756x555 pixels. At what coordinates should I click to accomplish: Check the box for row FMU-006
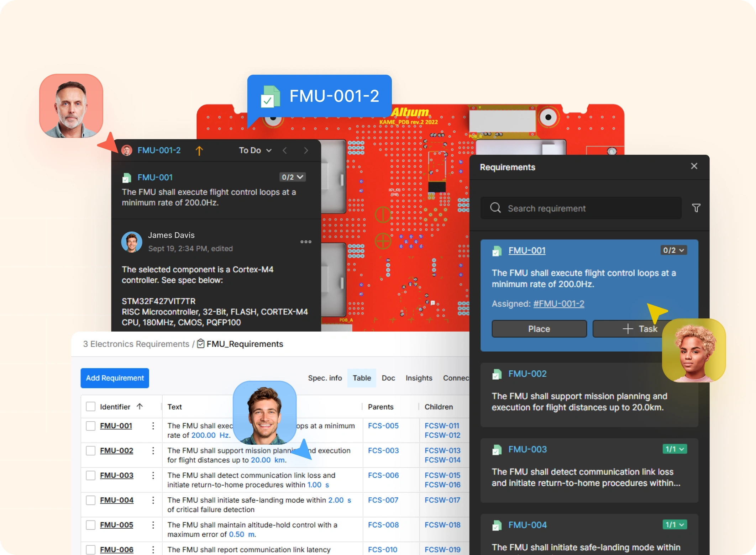(91, 550)
